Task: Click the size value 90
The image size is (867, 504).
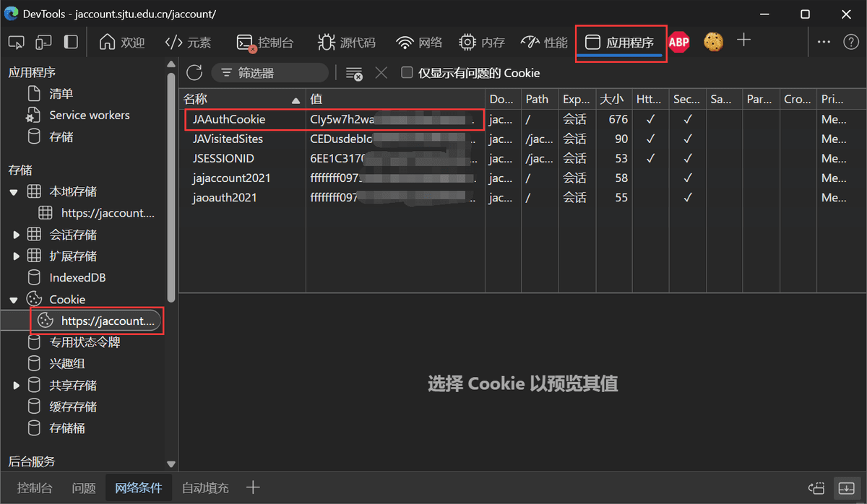Action: click(621, 139)
